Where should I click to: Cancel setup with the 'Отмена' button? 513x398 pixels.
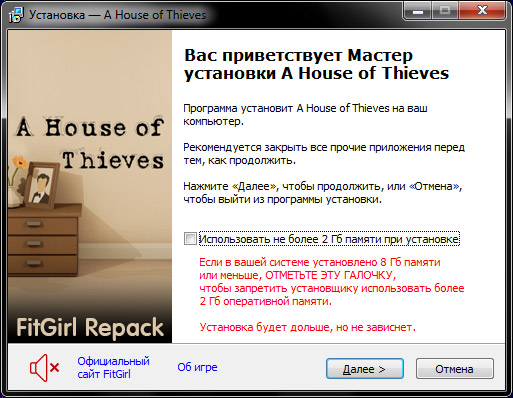click(x=455, y=369)
